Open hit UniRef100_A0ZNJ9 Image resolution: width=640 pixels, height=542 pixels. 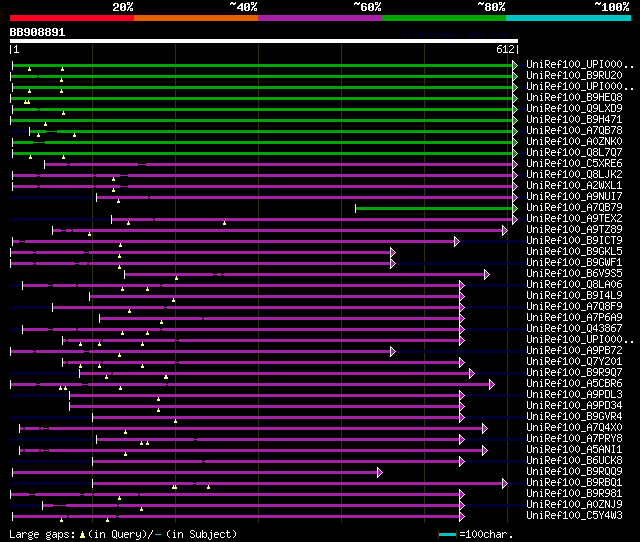pyautogui.click(x=574, y=505)
